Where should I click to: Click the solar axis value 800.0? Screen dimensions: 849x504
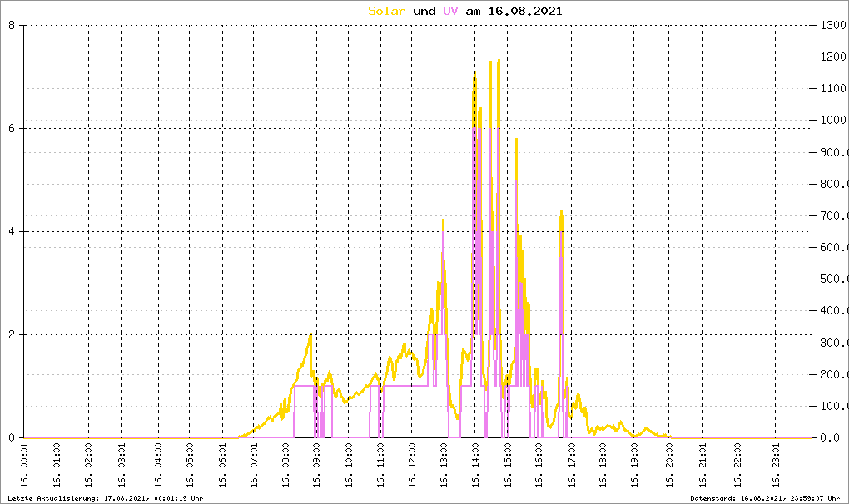(834, 184)
